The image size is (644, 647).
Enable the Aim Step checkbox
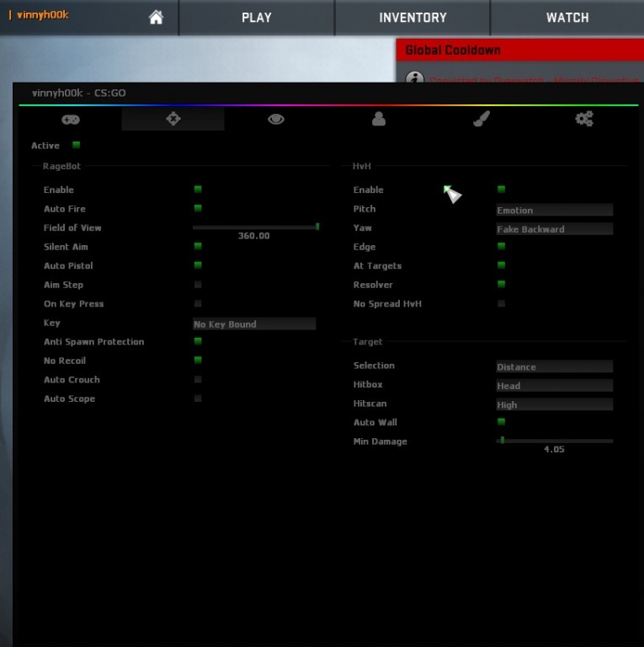coord(198,284)
